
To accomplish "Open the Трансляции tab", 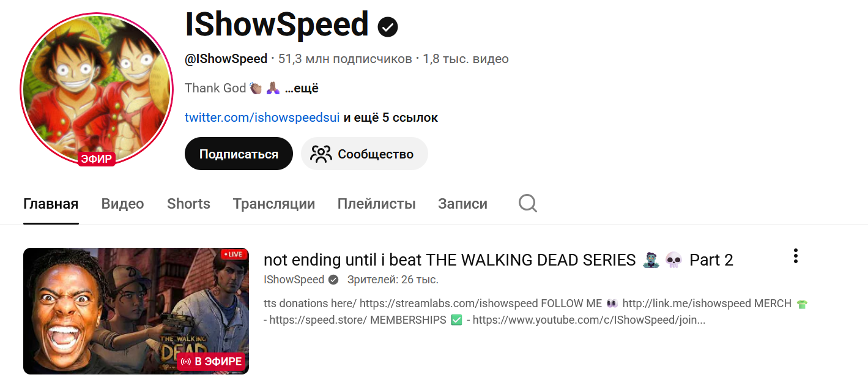I will (274, 204).
